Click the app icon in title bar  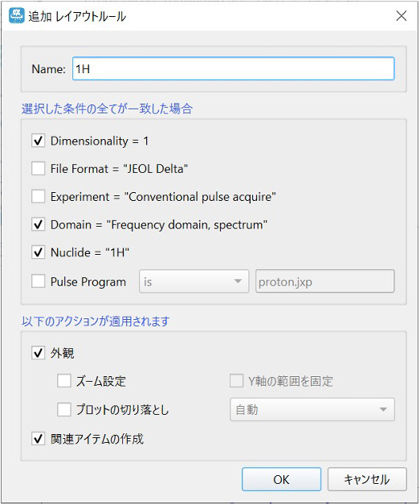click(x=16, y=15)
